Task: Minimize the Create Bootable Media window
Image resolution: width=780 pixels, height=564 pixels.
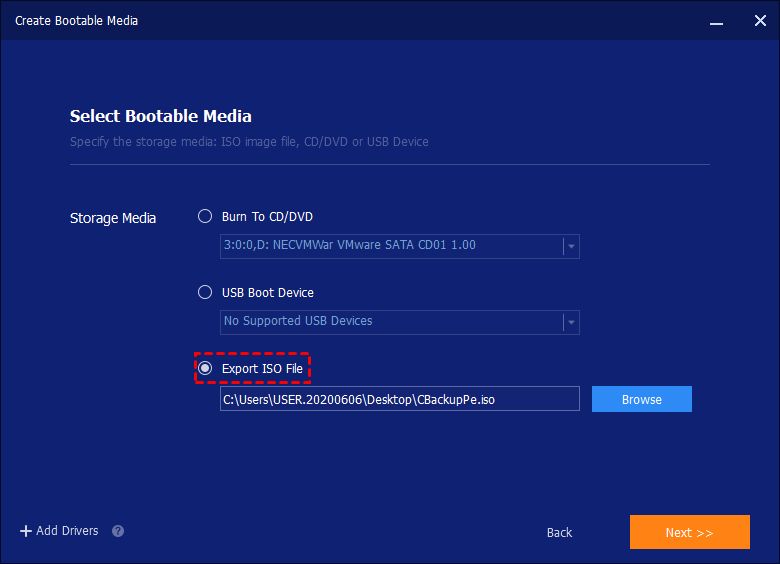Action: [x=715, y=21]
